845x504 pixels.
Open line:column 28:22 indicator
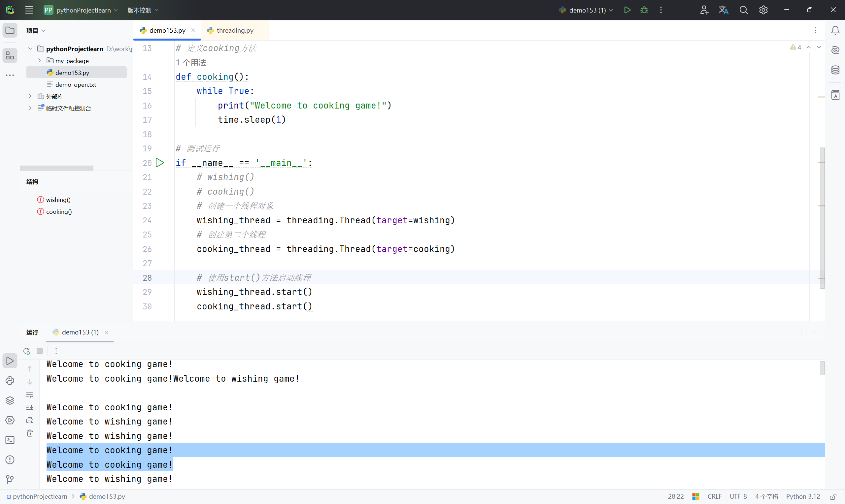675,496
